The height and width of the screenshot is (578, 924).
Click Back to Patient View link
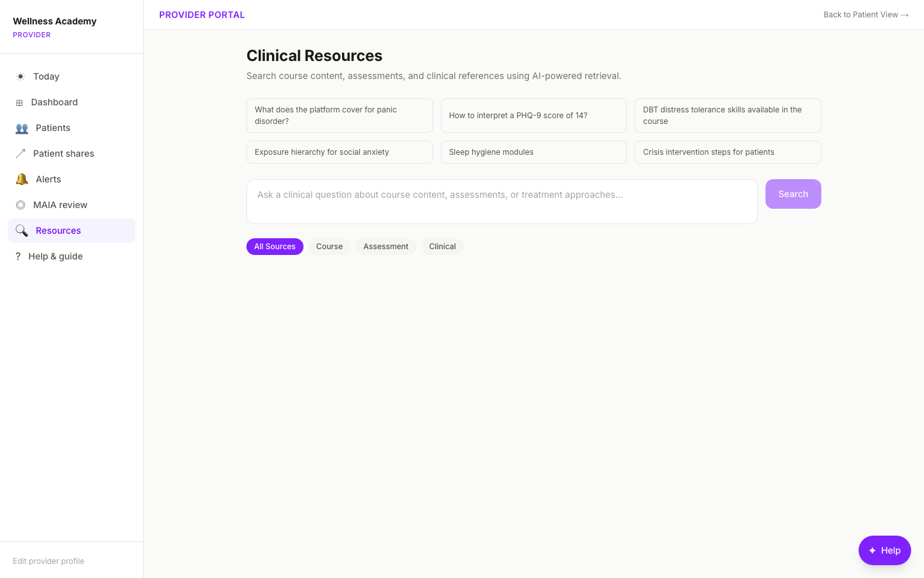[x=866, y=15]
